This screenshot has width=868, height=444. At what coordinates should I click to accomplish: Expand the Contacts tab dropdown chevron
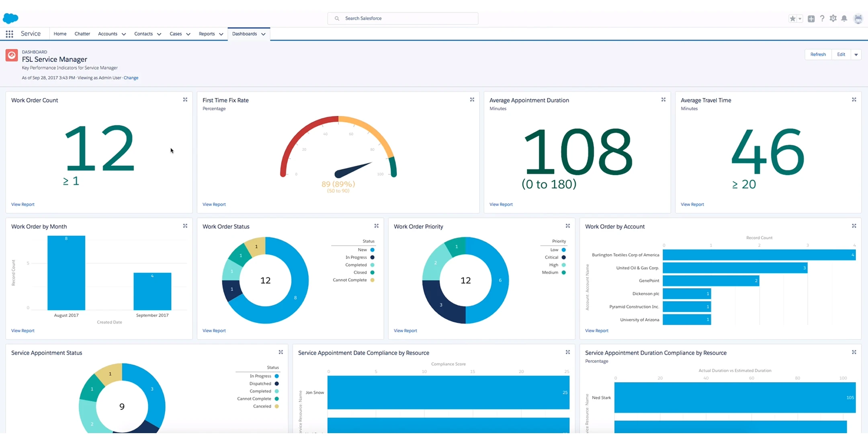coord(159,34)
